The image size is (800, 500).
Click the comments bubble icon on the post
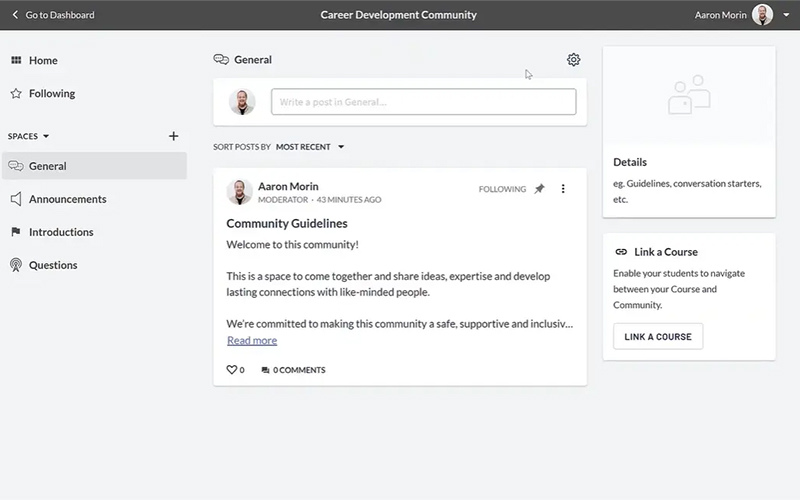[265, 370]
